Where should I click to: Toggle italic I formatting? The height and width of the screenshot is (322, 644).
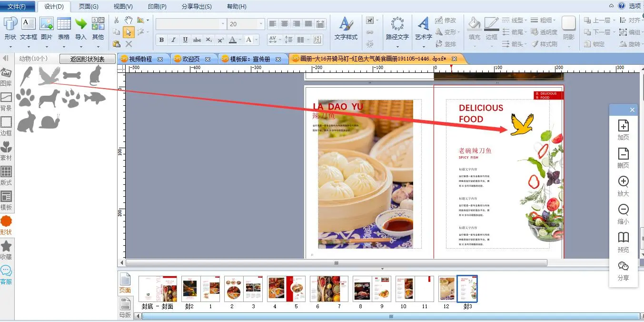(x=173, y=40)
